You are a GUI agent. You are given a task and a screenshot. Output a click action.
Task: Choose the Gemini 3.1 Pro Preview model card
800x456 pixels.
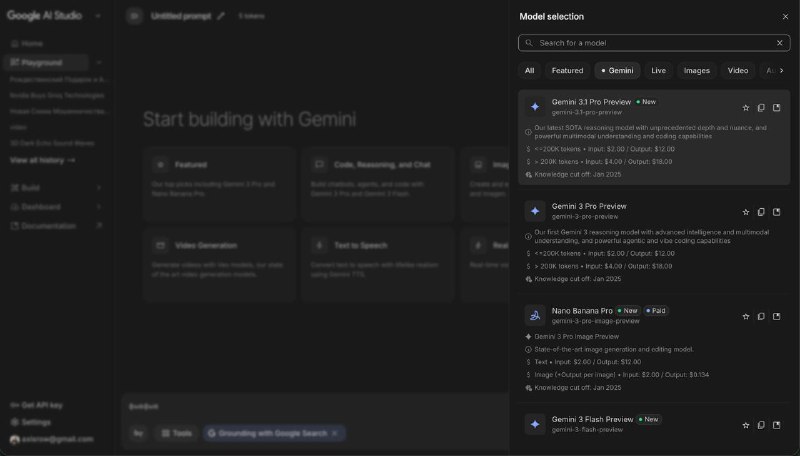tap(654, 137)
